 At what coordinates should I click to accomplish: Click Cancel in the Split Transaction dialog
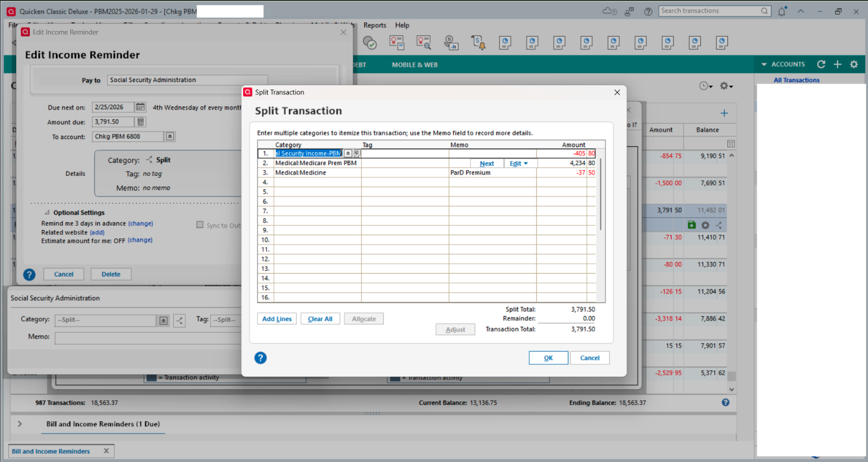coord(590,358)
